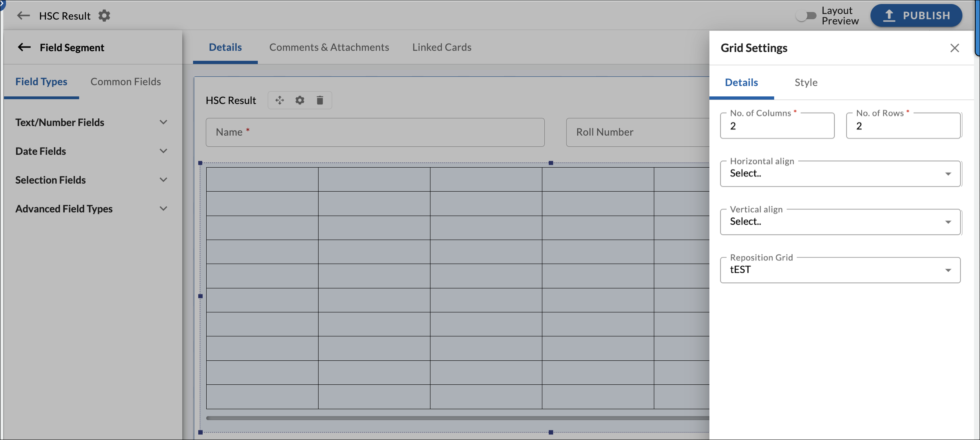980x440 pixels.
Task: Click the close X icon on Grid Settings
Action: tap(954, 48)
